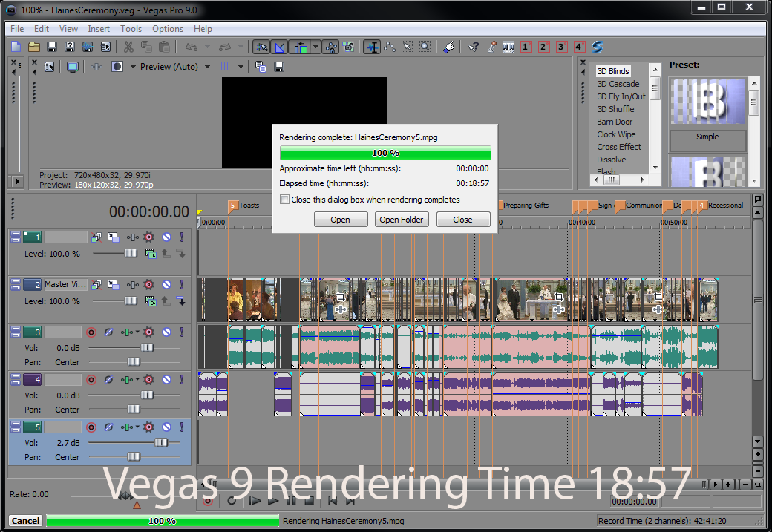Enable 'Close this dialog box when rendering completes'

point(284,200)
